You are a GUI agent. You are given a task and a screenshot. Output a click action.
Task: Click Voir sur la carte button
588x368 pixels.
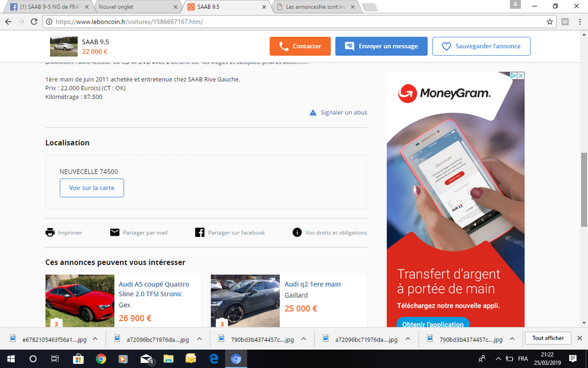tap(92, 188)
